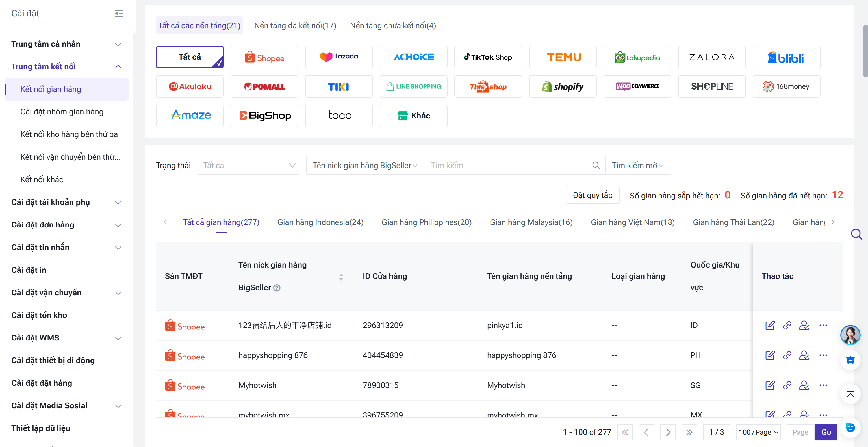Click the search magnifier in search box
Viewport: 868px width, 447px height.
pos(596,165)
